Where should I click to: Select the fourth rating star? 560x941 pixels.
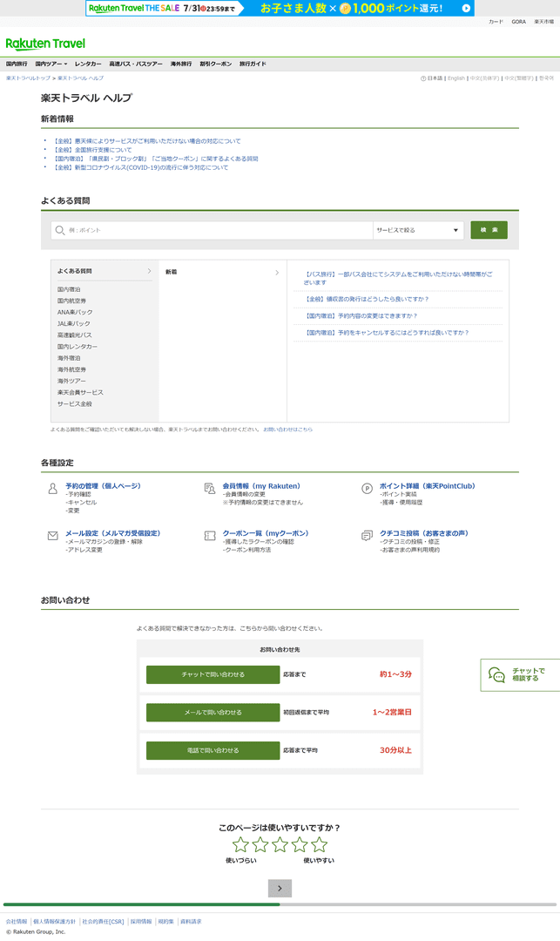tap(300, 844)
